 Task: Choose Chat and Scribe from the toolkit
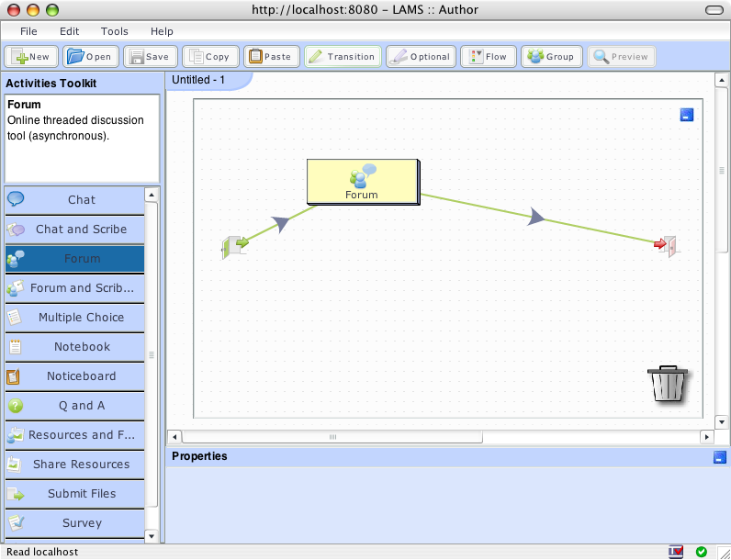(x=81, y=230)
